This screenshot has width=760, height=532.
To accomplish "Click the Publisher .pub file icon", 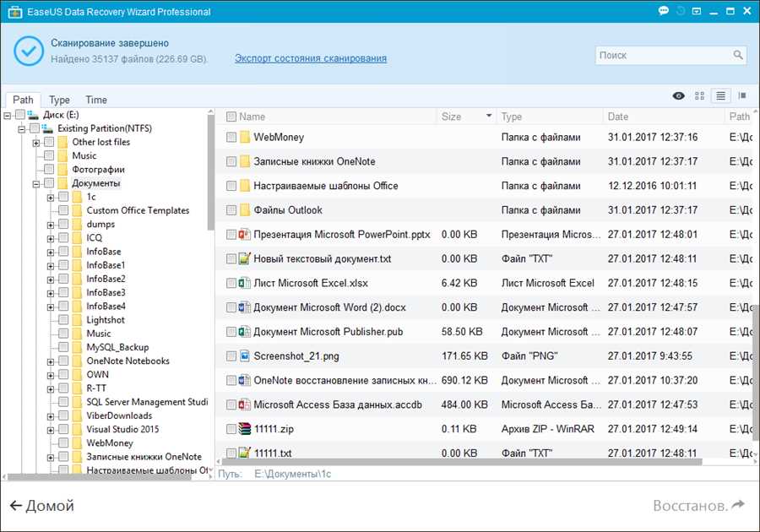I will tap(245, 331).
